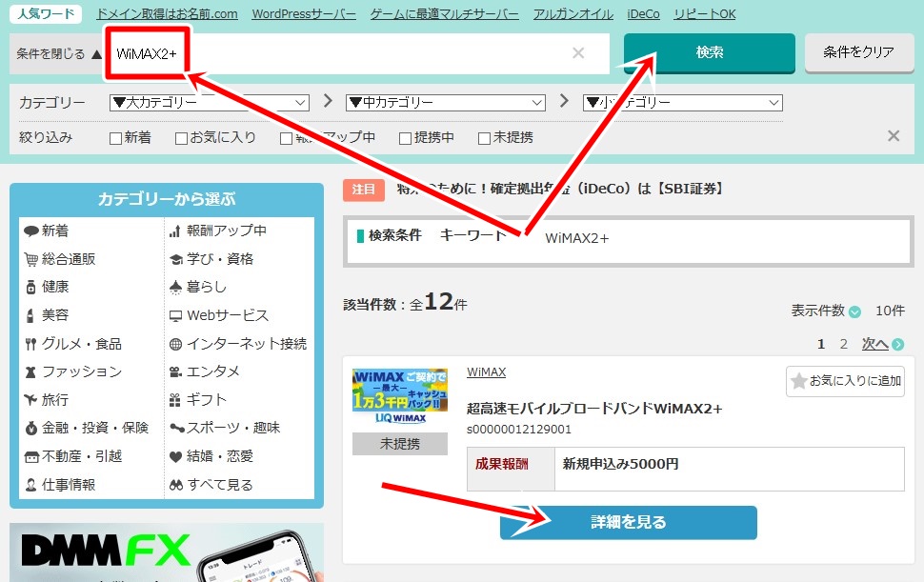Open the WiMAX advertiser link
Viewport: 924px width, 582px height.
(486, 372)
